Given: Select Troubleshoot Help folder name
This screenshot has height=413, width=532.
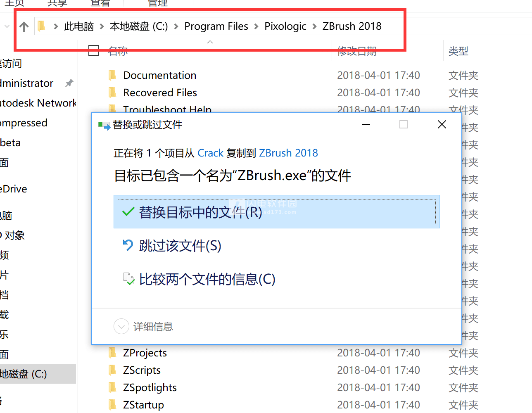Looking at the screenshot, I should coord(167,109).
